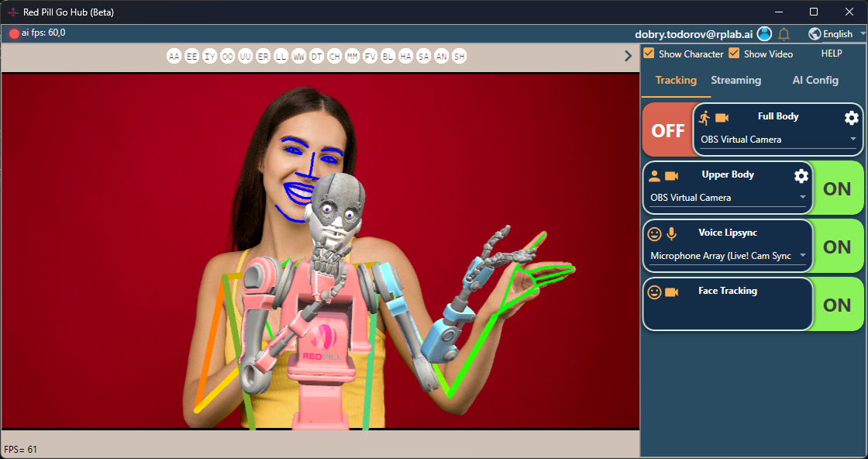Uncheck the Show Video checkbox

click(x=734, y=53)
